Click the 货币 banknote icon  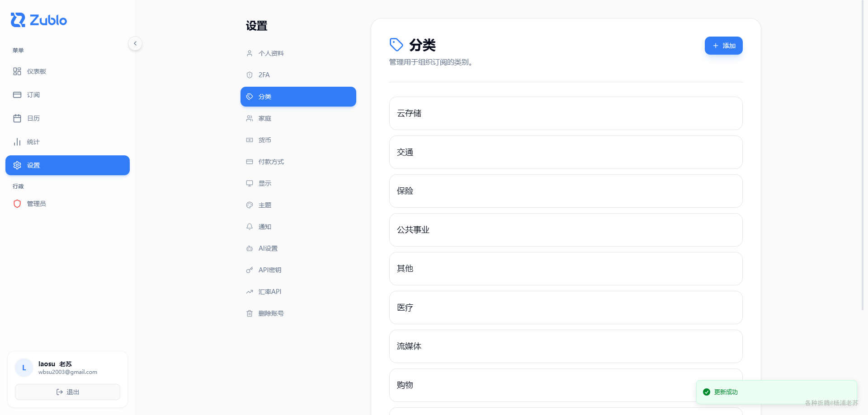[x=250, y=140]
